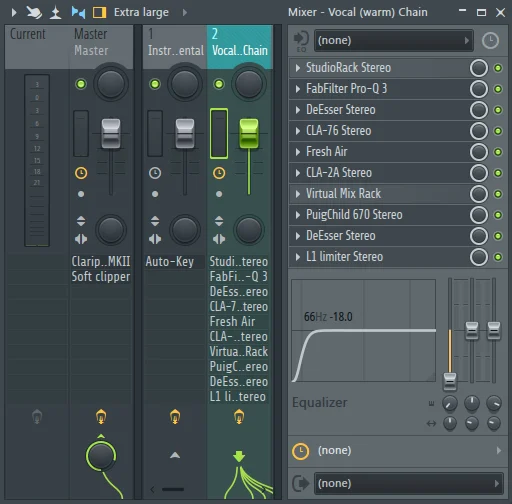Image resolution: width=512 pixels, height=504 pixels.
Task: Disable the L1 limiter Stereo green light
Action: (x=498, y=257)
